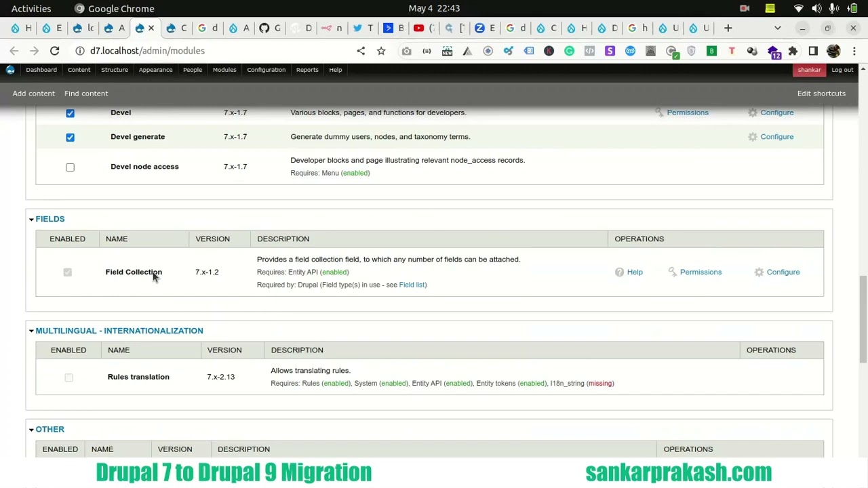Open Permissions for Field Collection
Image resolution: width=868 pixels, height=488 pixels.
[x=701, y=272]
